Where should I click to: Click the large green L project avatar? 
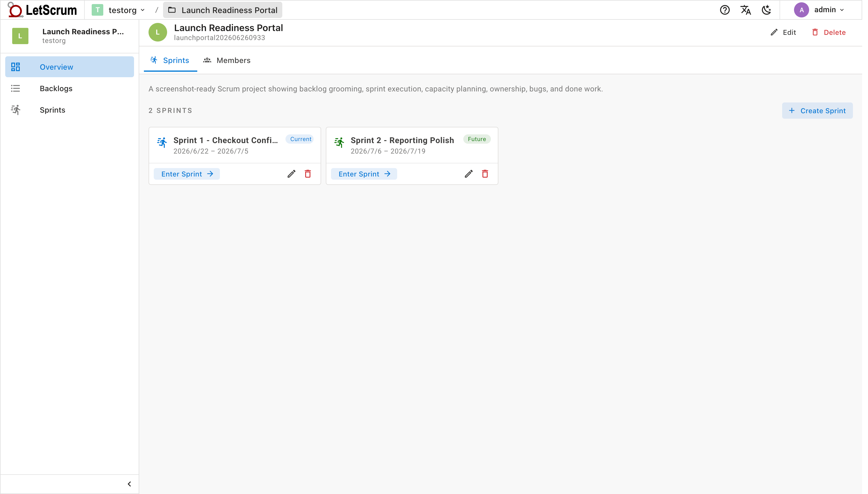click(x=158, y=32)
